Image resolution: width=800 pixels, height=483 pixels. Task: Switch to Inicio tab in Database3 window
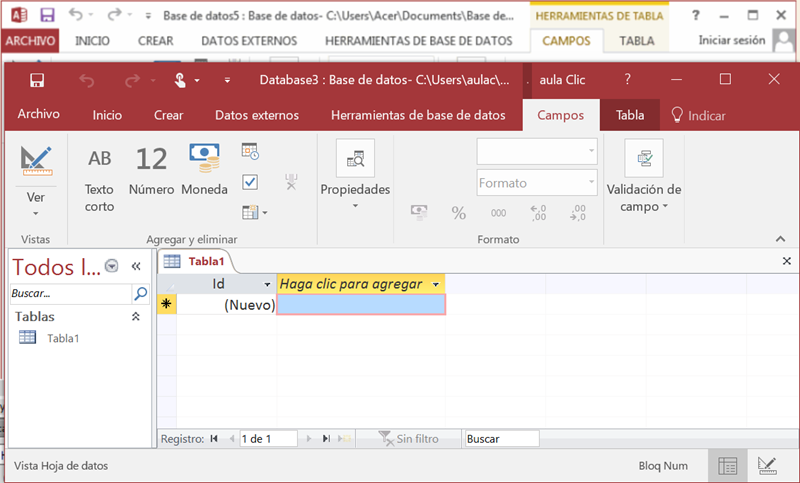tap(107, 115)
